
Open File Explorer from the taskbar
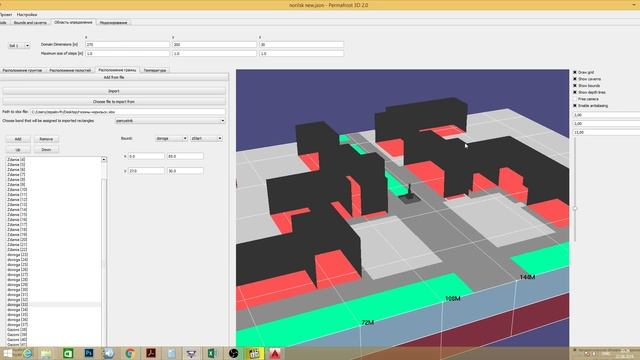pyautogui.click(x=46, y=353)
